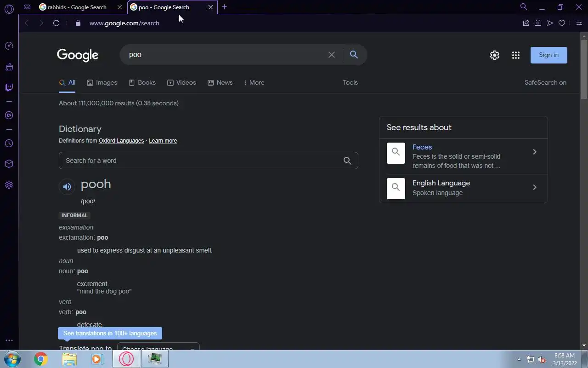Viewport: 588px width, 368px height.
Task: Open the search Tools options
Action: 350,83
